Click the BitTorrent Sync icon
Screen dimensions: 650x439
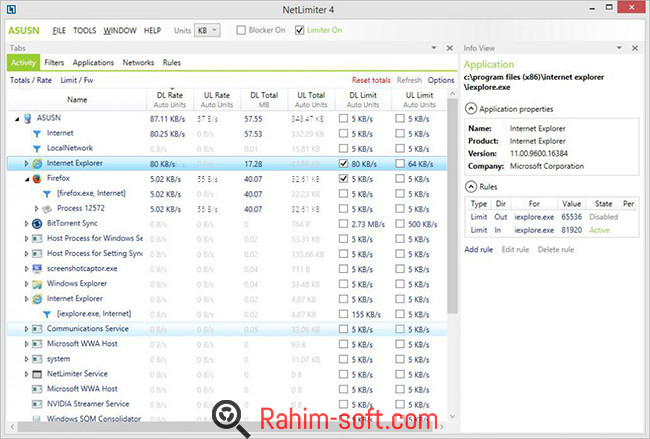37,224
